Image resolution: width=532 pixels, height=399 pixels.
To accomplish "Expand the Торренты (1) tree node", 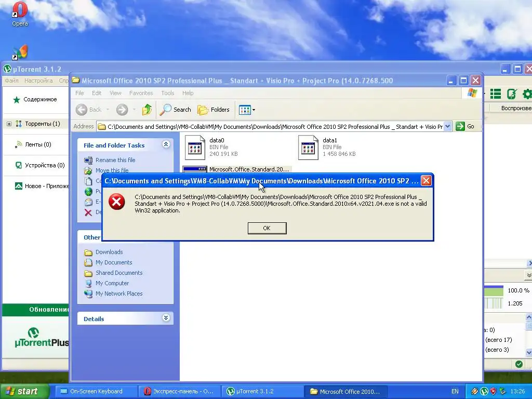I will tap(9, 124).
